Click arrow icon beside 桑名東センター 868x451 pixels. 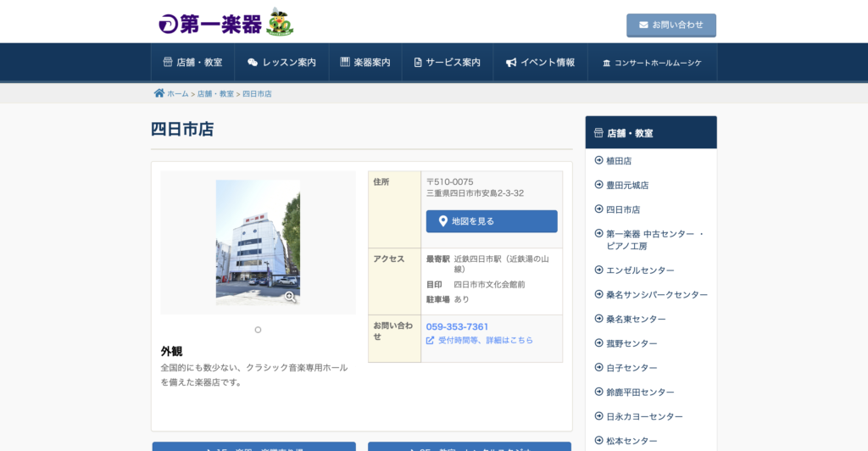[x=598, y=319]
